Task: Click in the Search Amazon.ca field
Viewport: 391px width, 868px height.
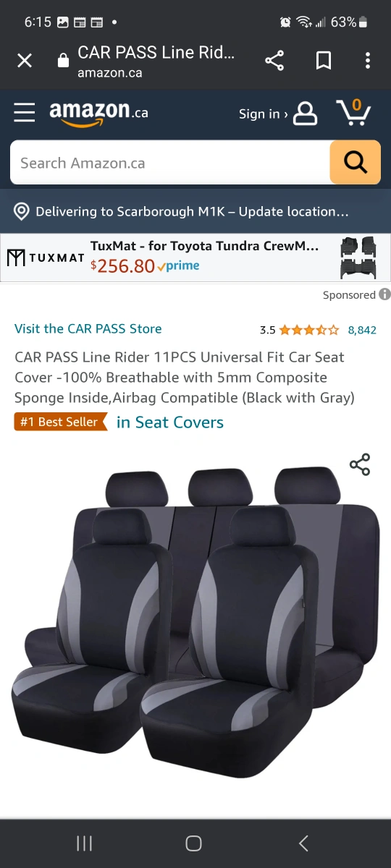Action: [169, 163]
